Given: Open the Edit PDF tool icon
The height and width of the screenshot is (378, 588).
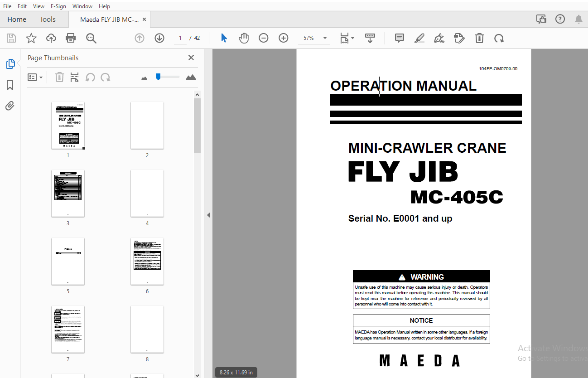Looking at the screenshot, I should [459, 38].
